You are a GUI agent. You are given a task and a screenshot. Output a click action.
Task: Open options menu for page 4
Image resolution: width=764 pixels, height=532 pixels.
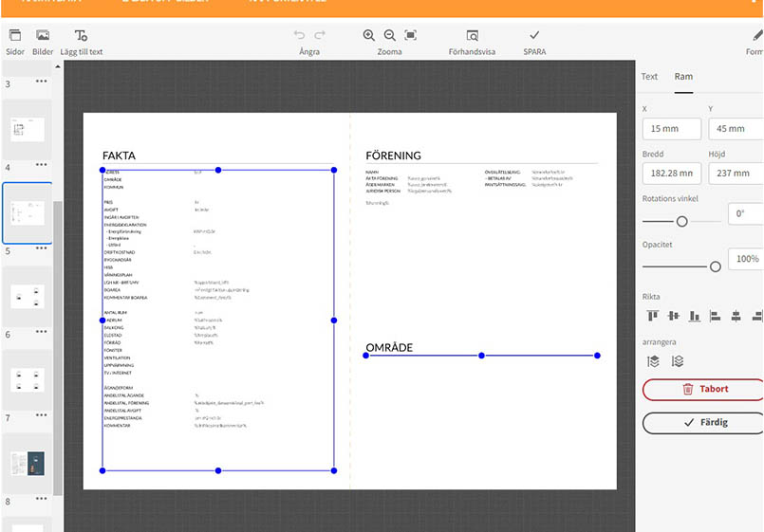(42, 167)
